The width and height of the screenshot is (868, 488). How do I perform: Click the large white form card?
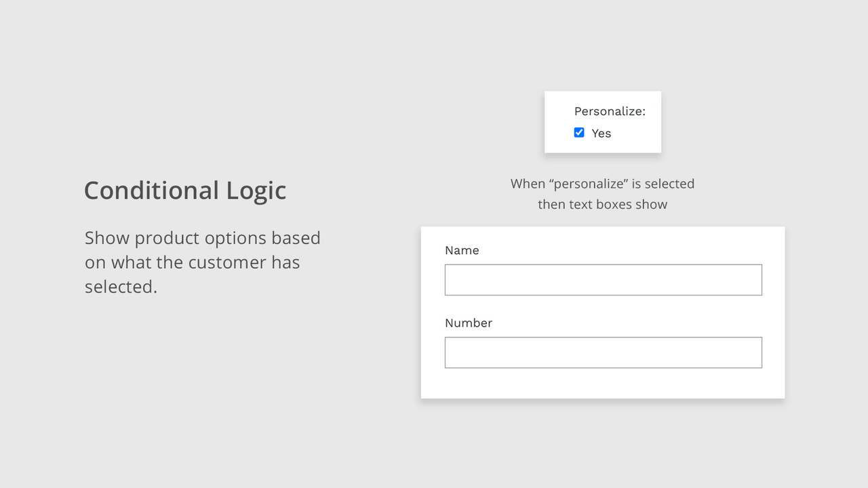pyautogui.click(x=602, y=312)
